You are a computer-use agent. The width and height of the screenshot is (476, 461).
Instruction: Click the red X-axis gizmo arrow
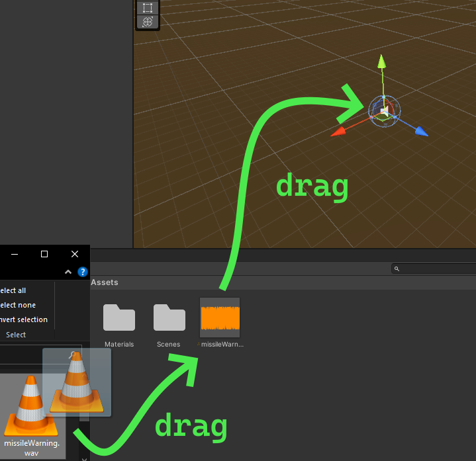(339, 131)
